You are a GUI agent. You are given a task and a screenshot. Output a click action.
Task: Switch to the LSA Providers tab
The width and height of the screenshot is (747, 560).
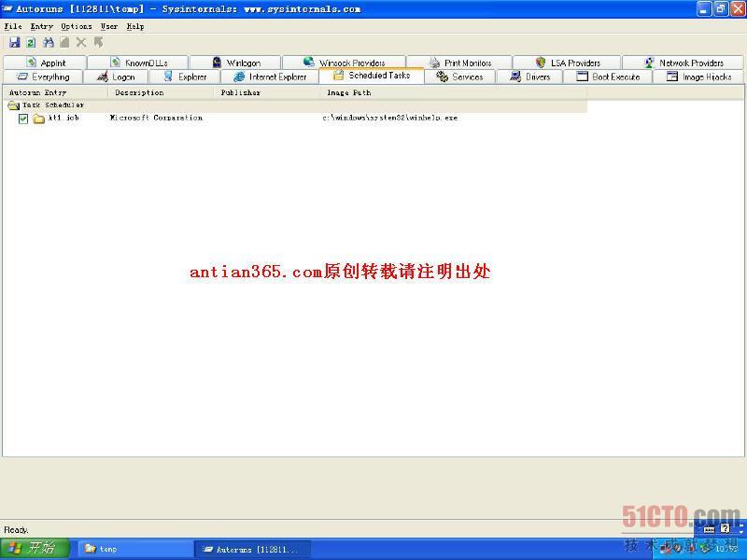click(x=567, y=63)
